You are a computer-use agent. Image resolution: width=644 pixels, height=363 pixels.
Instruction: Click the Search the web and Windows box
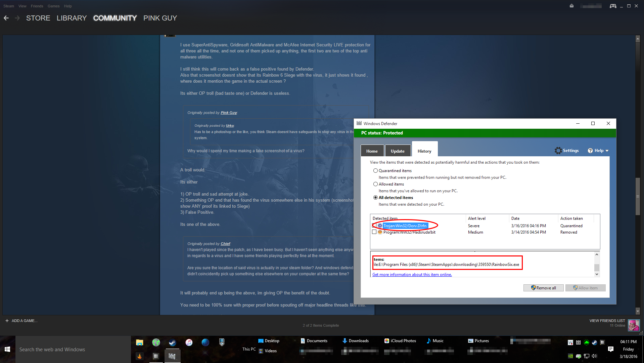click(73, 350)
